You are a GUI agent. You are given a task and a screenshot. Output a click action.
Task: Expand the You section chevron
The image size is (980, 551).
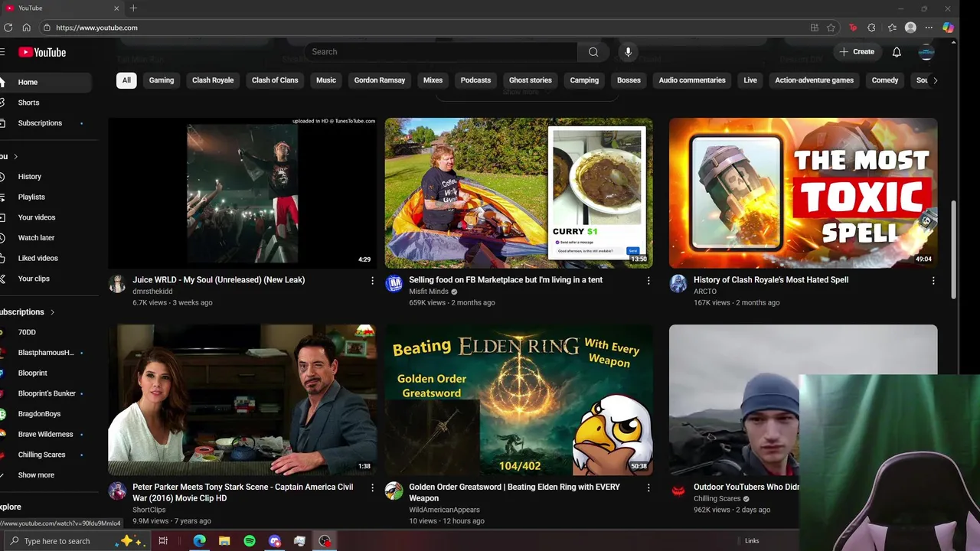[15, 156]
